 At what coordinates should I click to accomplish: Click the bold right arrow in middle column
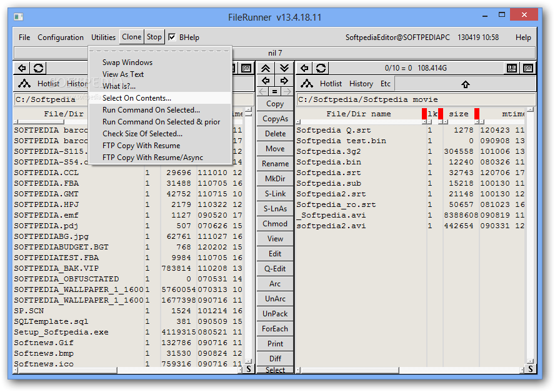click(x=284, y=81)
